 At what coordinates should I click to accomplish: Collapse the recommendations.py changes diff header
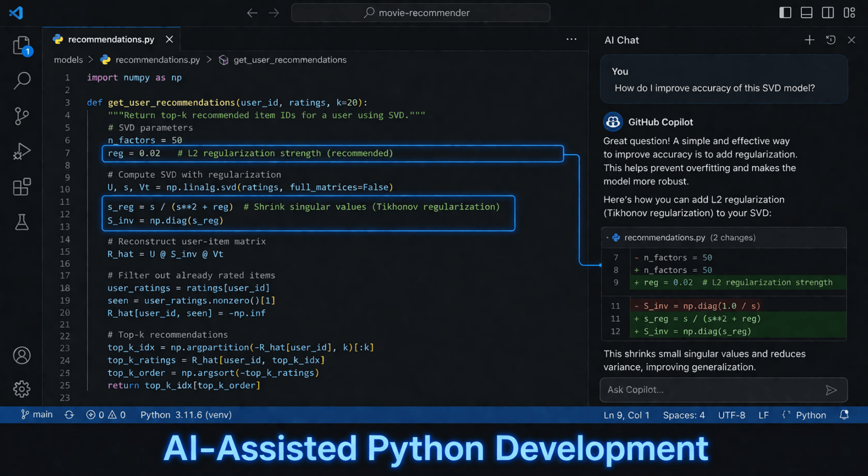pos(724,237)
